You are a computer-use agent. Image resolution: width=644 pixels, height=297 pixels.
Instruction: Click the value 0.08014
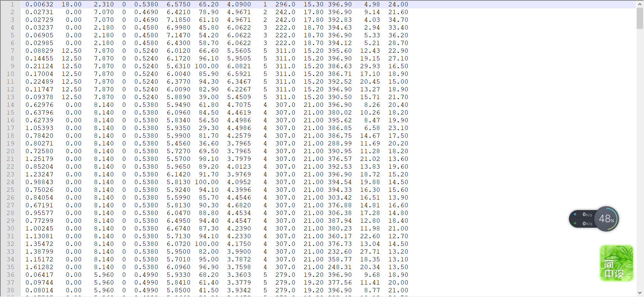tap(39, 290)
